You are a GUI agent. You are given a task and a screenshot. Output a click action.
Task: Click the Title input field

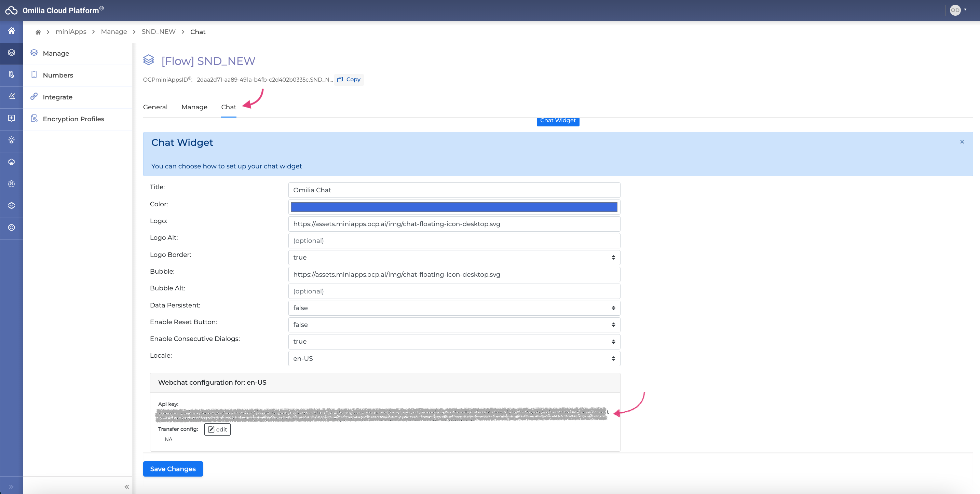(x=454, y=190)
